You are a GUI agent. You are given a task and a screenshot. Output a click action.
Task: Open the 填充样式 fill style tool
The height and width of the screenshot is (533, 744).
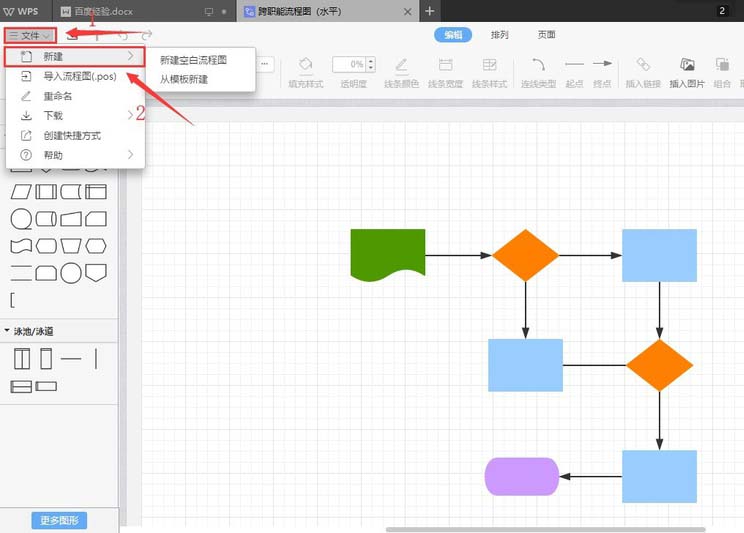pos(306,72)
